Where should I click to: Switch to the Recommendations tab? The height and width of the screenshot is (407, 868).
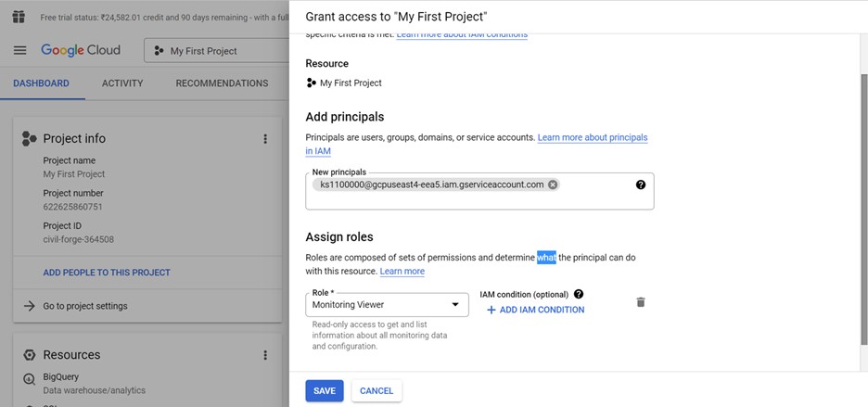click(x=222, y=83)
